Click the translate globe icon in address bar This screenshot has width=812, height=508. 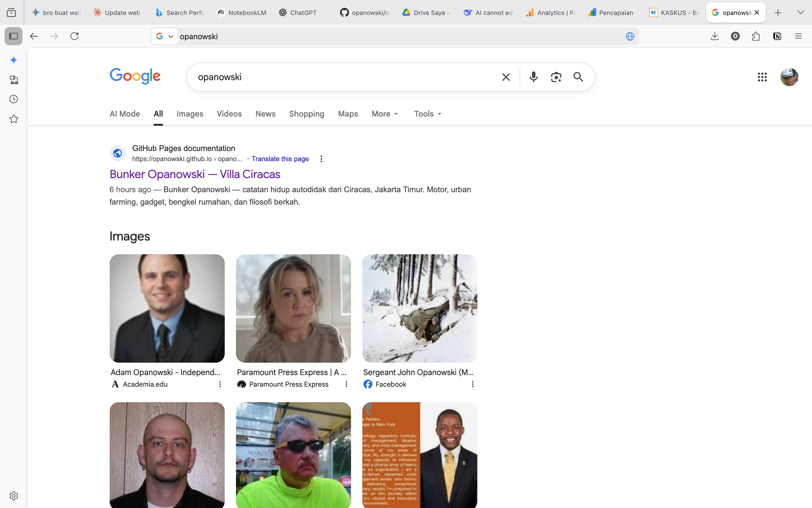pos(630,36)
